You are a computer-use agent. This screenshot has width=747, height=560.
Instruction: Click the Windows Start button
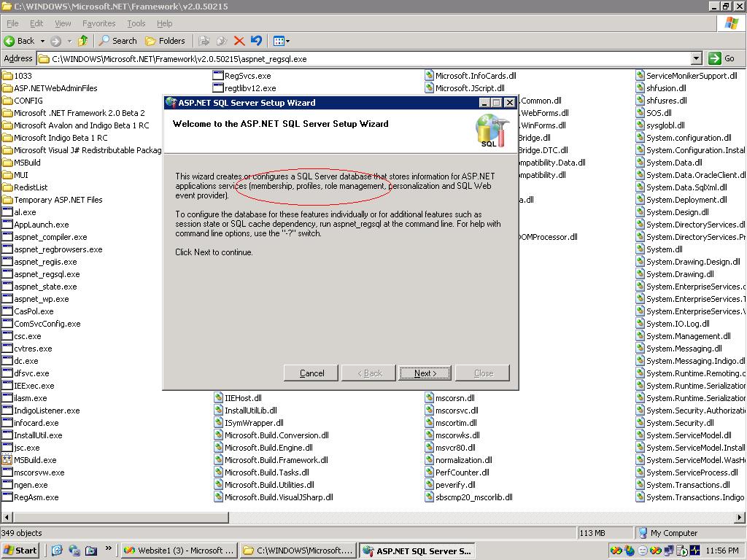tap(20, 551)
